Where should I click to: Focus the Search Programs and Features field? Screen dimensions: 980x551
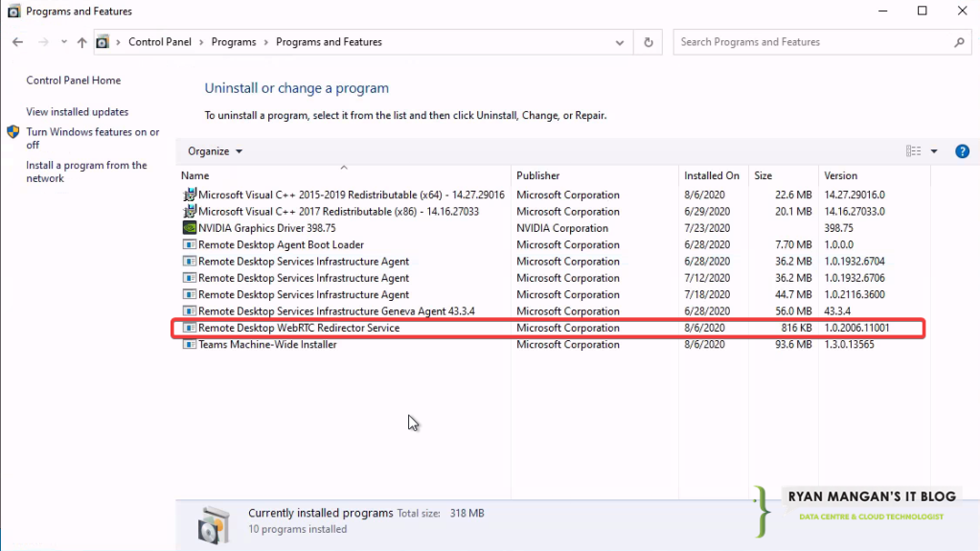tap(812, 42)
